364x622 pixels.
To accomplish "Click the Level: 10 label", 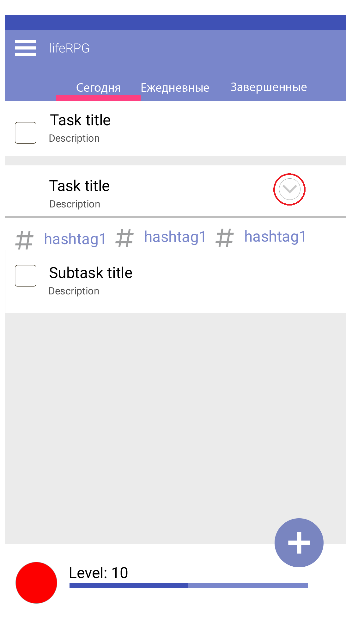I will click(x=98, y=573).
